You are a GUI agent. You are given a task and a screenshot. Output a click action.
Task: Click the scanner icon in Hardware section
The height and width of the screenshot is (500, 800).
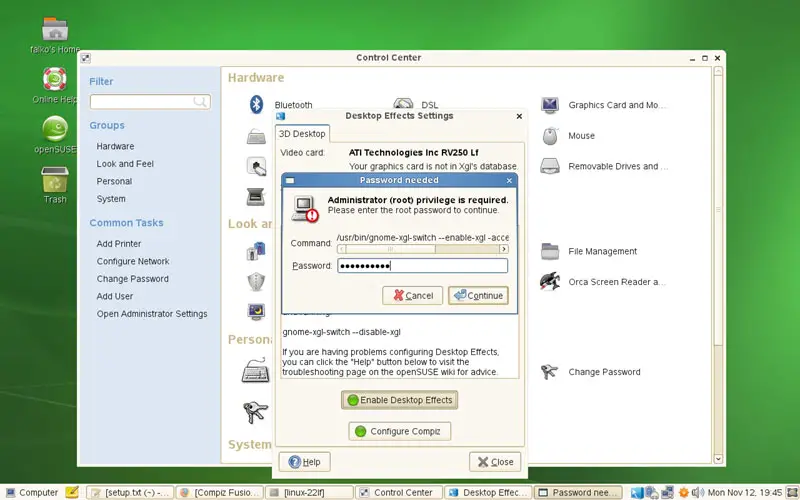point(256,196)
